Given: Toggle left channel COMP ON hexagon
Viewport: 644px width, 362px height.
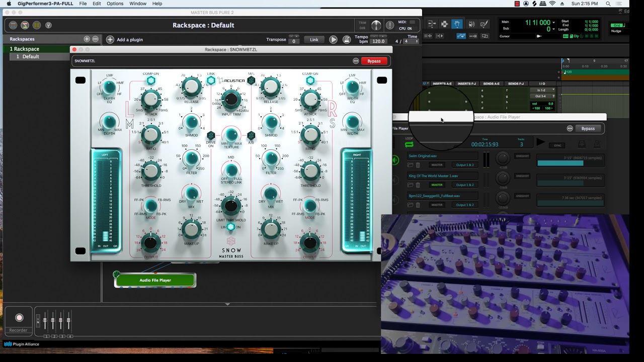Looking at the screenshot, I should [151, 80].
